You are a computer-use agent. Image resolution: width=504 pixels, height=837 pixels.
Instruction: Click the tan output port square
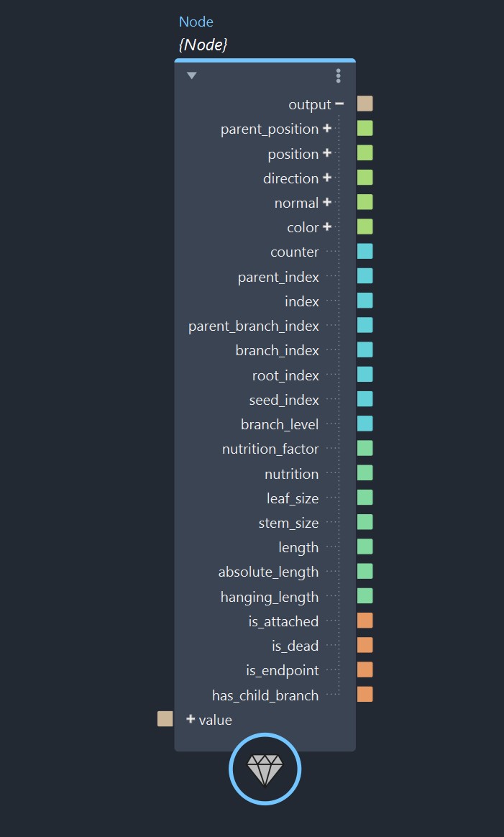(365, 104)
